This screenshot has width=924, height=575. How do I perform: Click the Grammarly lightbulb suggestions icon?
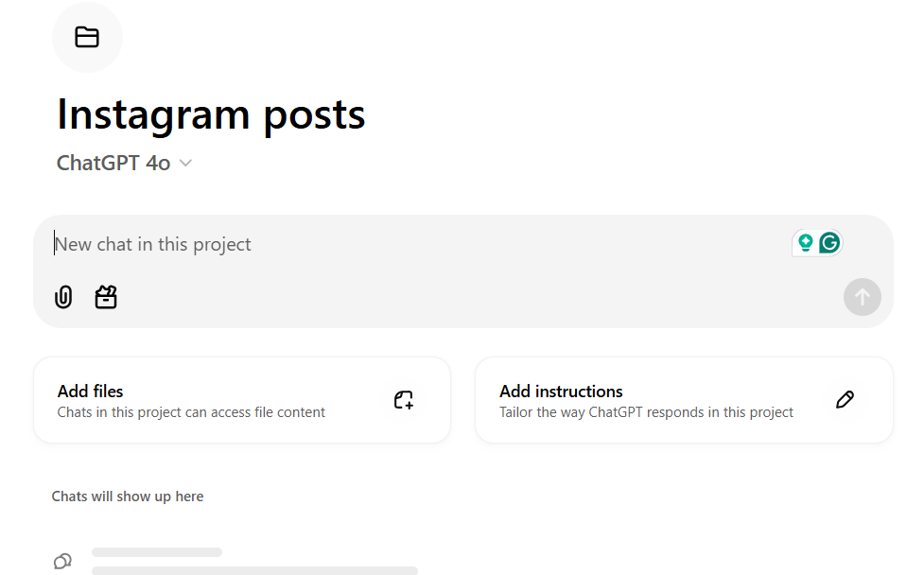coord(805,242)
